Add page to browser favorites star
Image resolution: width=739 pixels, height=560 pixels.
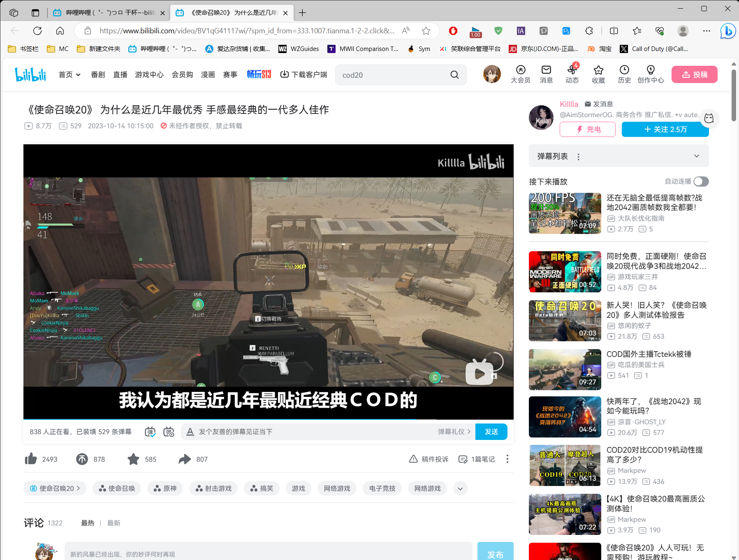(x=426, y=31)
